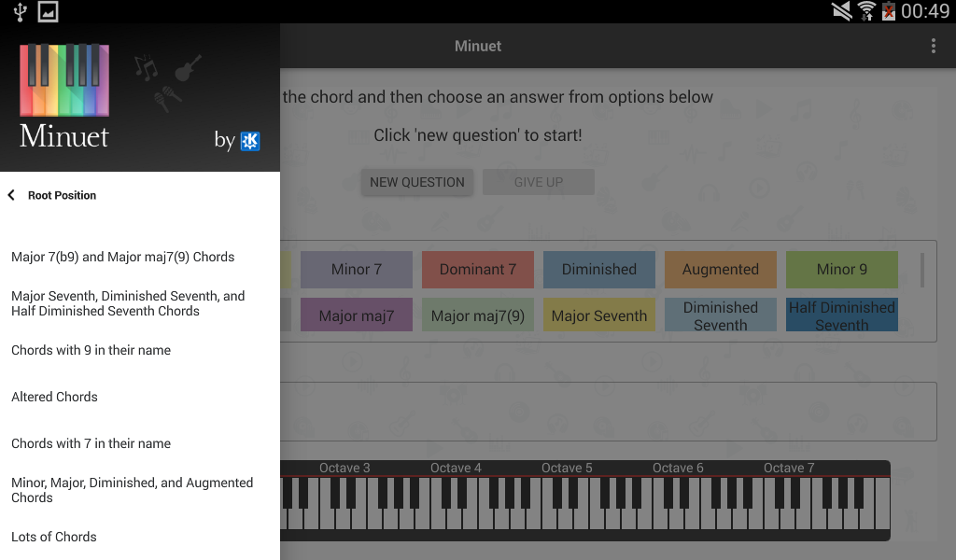Select the 'Altered Chords' exercise
This screenshot has height=560, width=956.
[54, 397]
